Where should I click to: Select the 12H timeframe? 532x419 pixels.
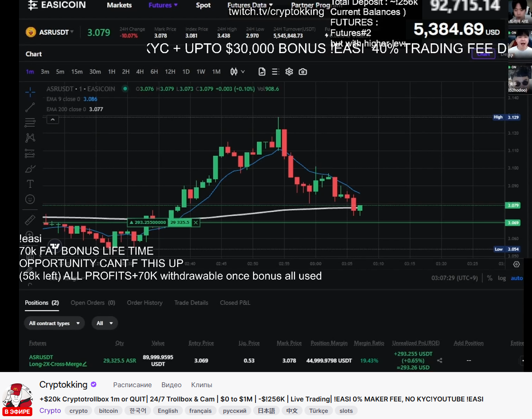(x=170, y=72)
